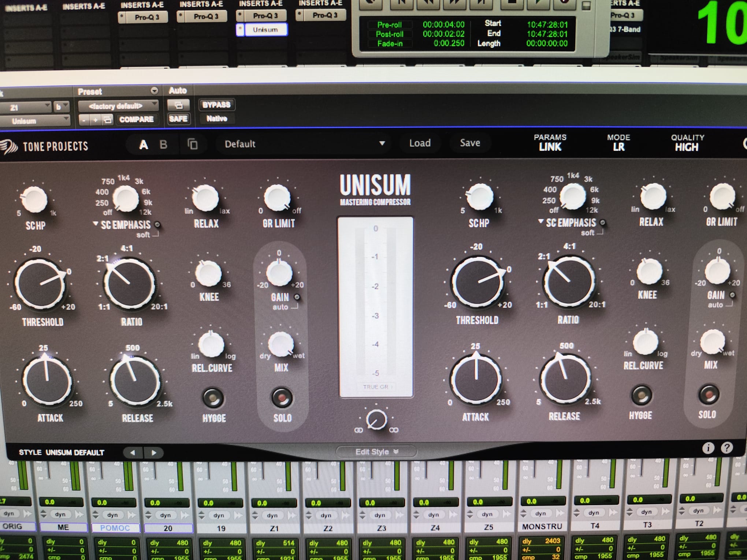Screen dimensions: 747x560
Task: Click the copy A/B settings icon
Action: tap(193, 144)
